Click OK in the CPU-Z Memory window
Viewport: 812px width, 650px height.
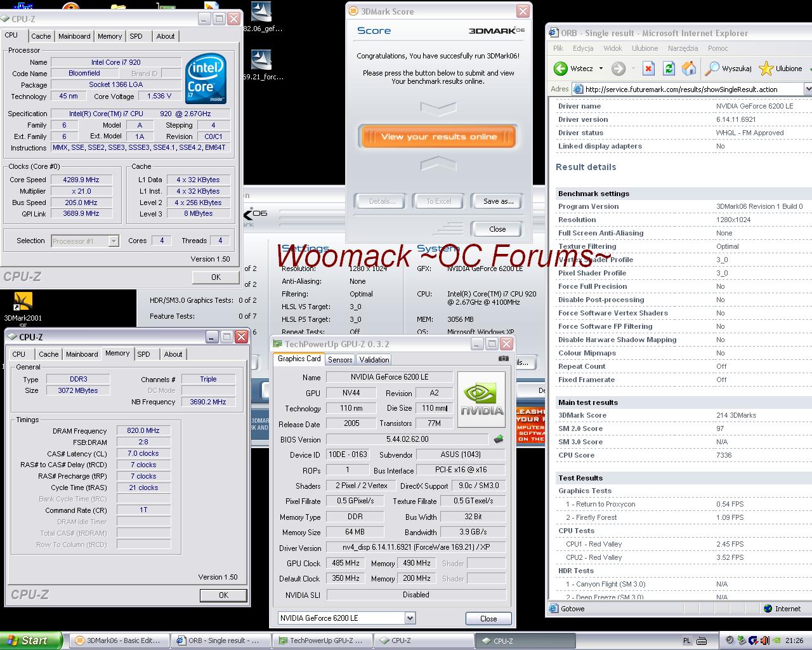pyautogui.click(x=223, y=595)
